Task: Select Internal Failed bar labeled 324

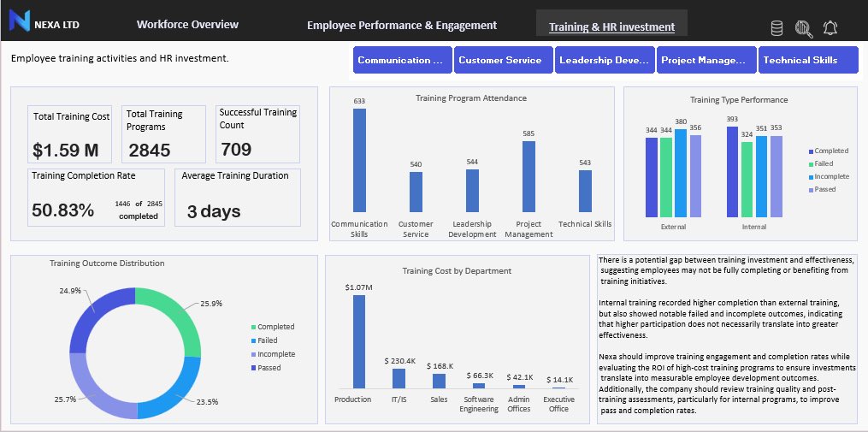Action: [x=747, y=180]
